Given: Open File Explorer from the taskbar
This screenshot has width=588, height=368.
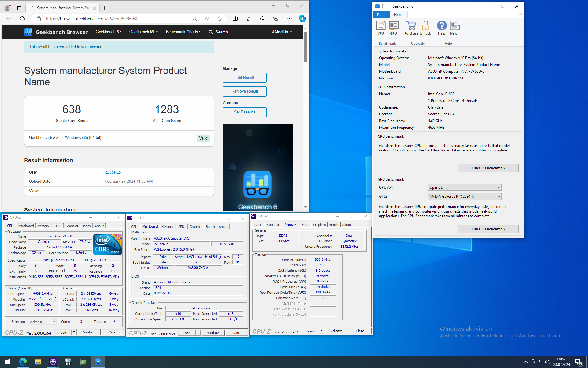Looking at the screenshot, I should (38, 362).
